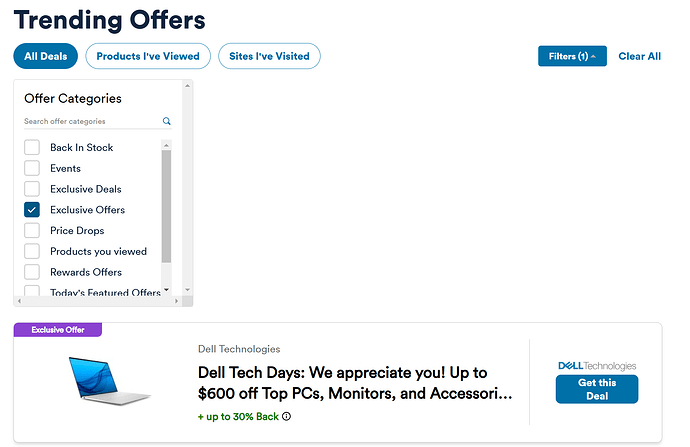Click the Clear All link
Viewport: 690px width, 447px height.
pos(639,57)
